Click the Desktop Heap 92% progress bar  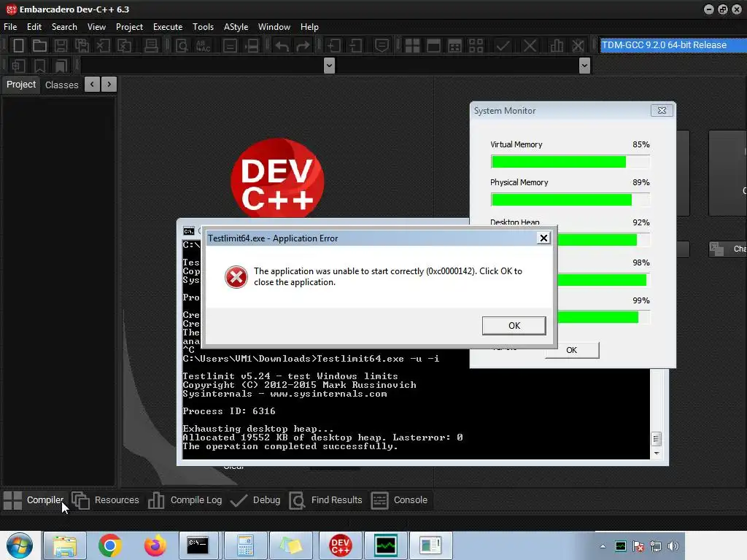point(602,239)
